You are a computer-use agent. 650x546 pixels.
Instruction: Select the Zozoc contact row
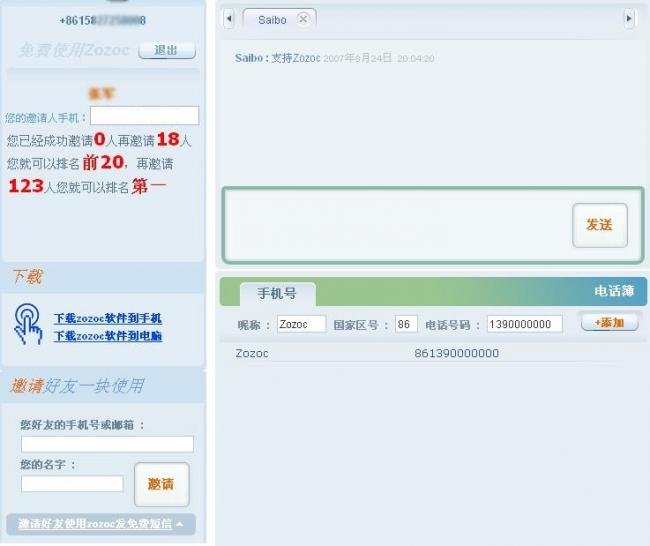(x=431, y=353)
